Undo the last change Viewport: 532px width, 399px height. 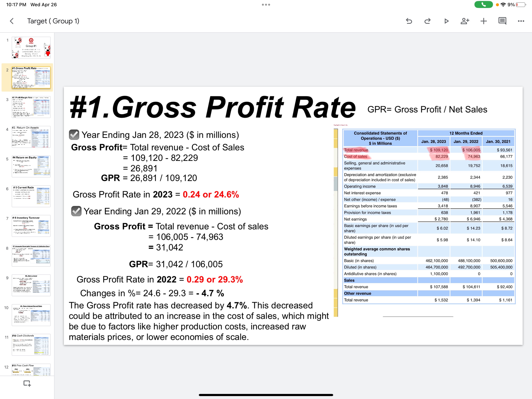point(409,21)
